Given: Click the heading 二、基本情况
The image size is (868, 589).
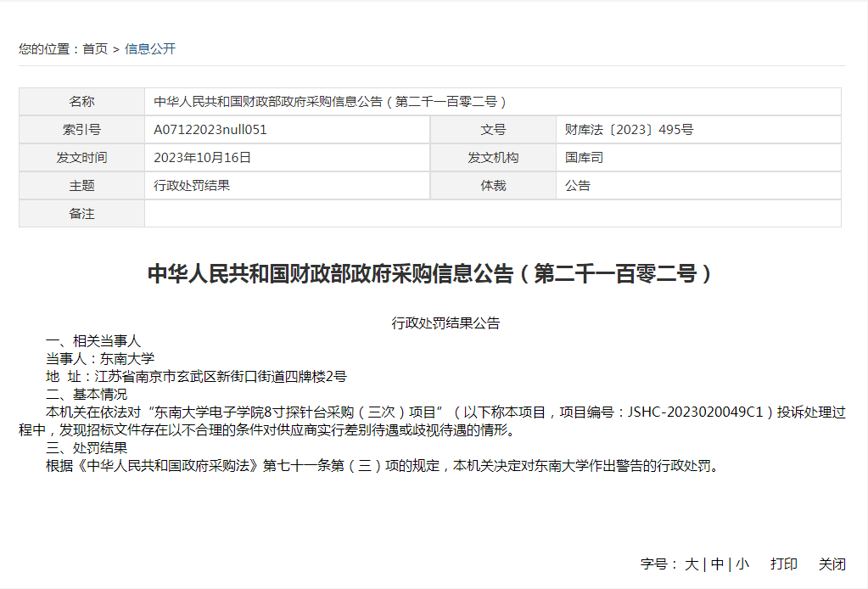Looking at the screenshot, I should pos(87,394).
